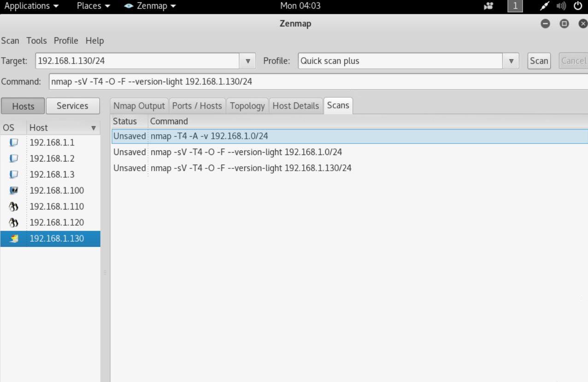Open the Scan menu
The width and height of the screenshot is (588, 382).
(10, 41)
